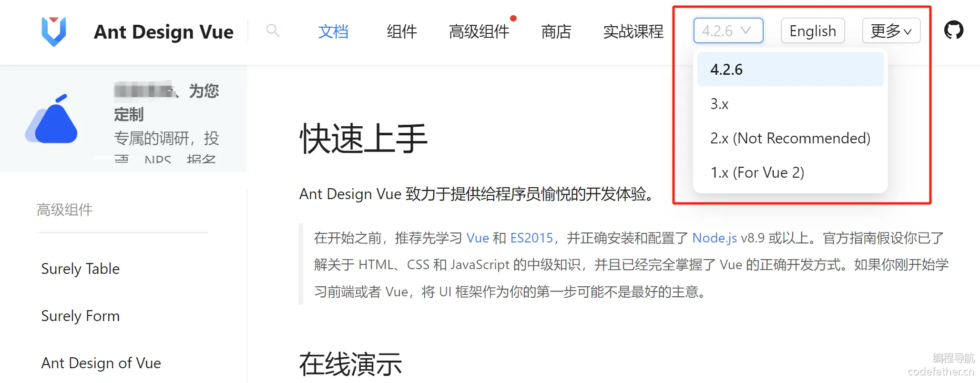Follow the ES2015 link

click(531, 238)
